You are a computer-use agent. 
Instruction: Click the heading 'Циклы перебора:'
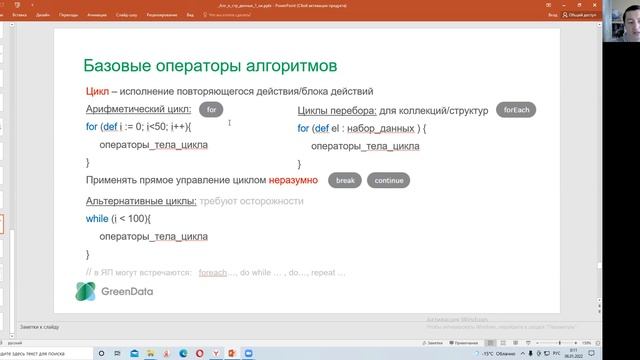click(x=337, y=111)
